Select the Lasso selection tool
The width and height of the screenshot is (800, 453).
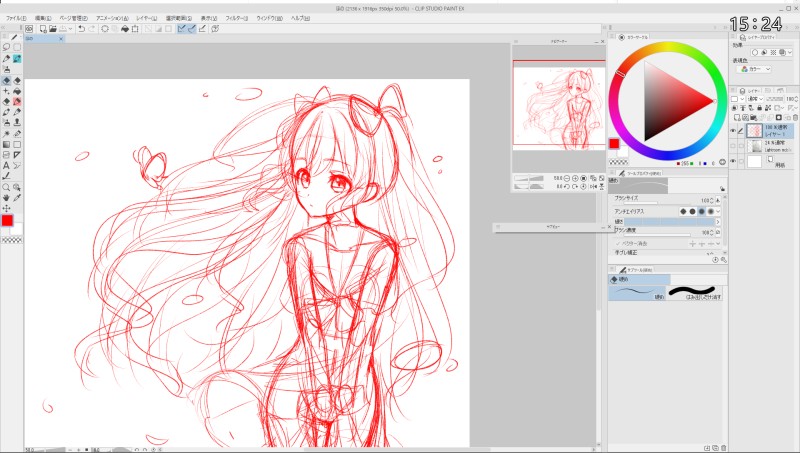pyautogui.click(x=6, y=47)
